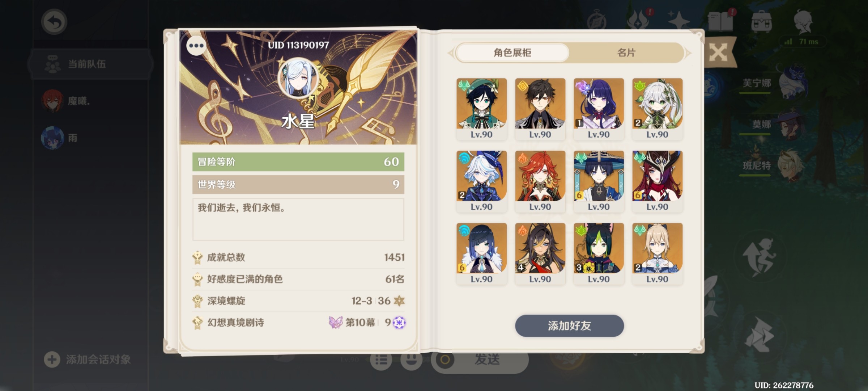The image size is (868, 391).
Task: Click the 添加好友 button
Action: point(569,326)
